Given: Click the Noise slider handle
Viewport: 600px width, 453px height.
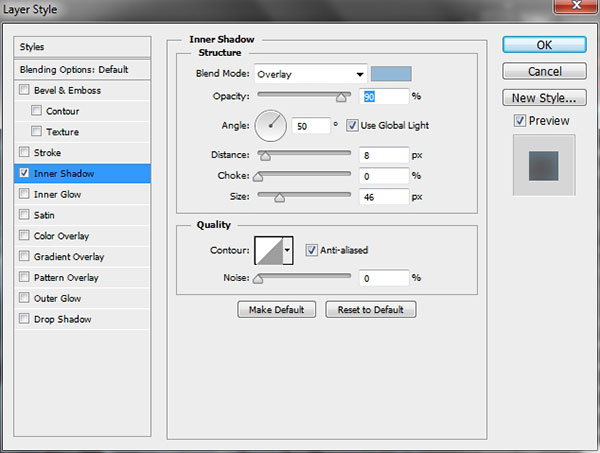Looking at the screenshot, I should pyautogui.click(x=258, y=279).
